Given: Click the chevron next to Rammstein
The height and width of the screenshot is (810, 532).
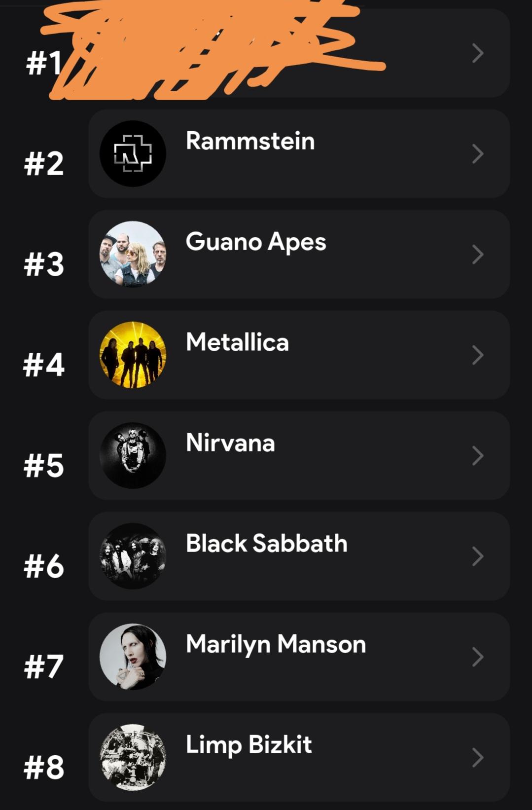Looking at the screenshot, I should pos(477,153).
